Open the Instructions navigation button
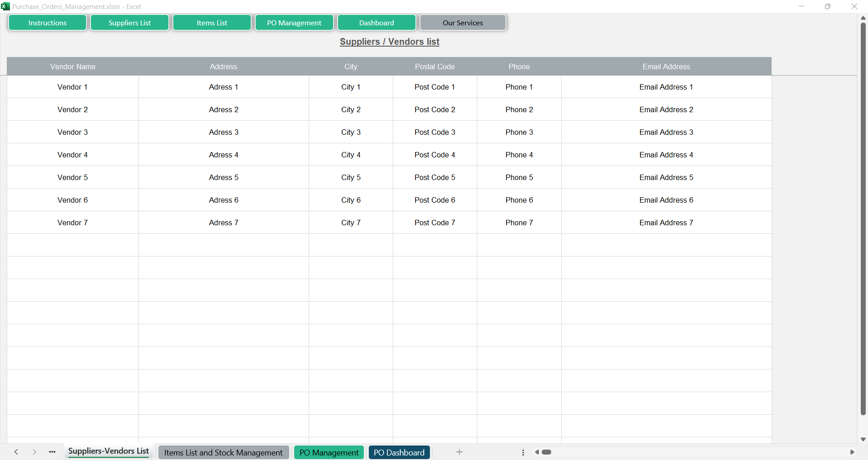The width and height of the screenshot is (868, 460). (48, 23)
